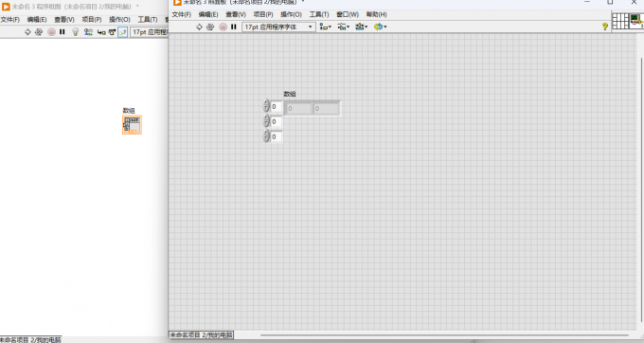This screenshot has height=343, width=644.
Task: Click the Abort Execution red stop button in the front panel
Action: tap(223, 27)
